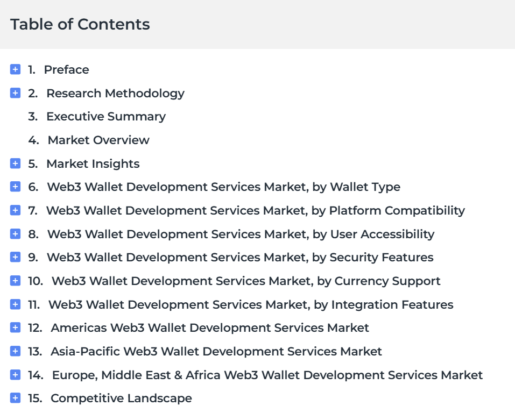Click plus icon for User Accessibility chapter
515x420 pixels.
click(x=15, y=234)
